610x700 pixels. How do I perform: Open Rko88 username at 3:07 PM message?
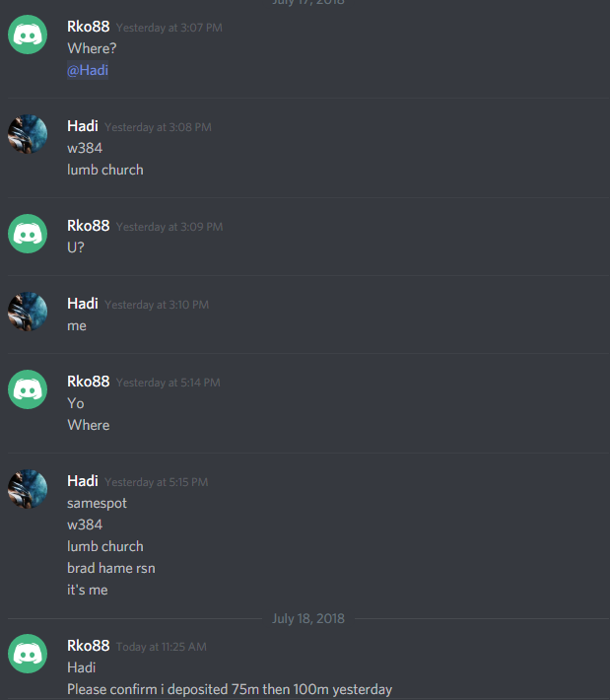point(89,27)
